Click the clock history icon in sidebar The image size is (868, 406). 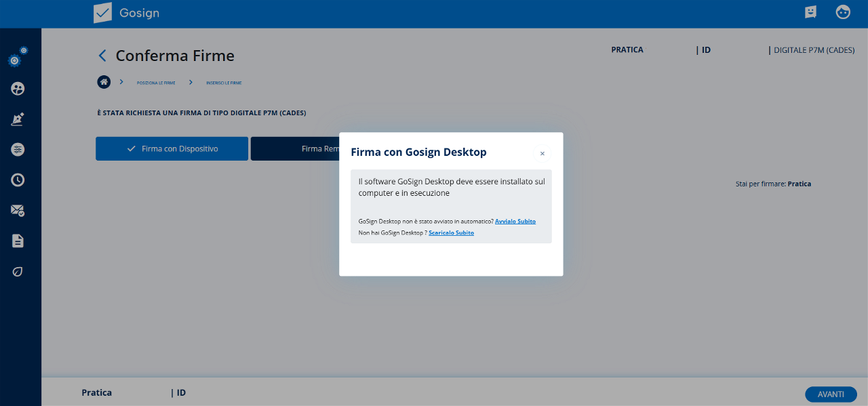[x=18, y=180]
